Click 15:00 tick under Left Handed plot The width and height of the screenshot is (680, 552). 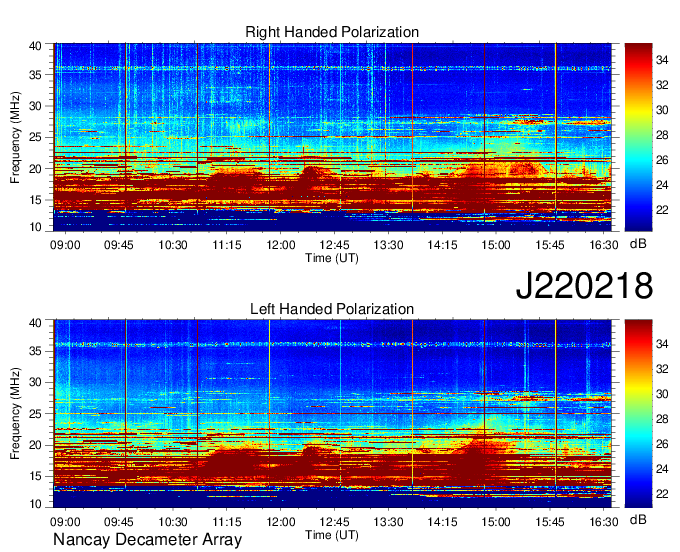coord(496,522)
